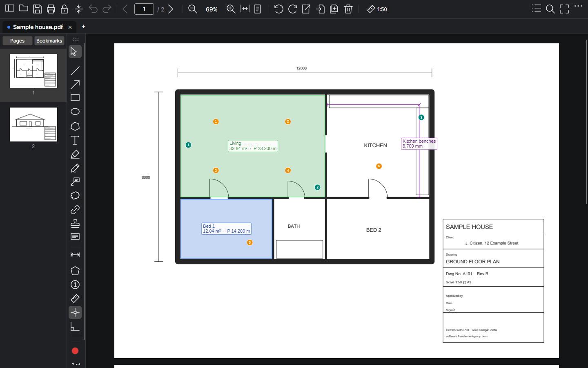The width and height of the screenshot is (588, 368).
Task: Print the document
Action: (x=51, y=9)
